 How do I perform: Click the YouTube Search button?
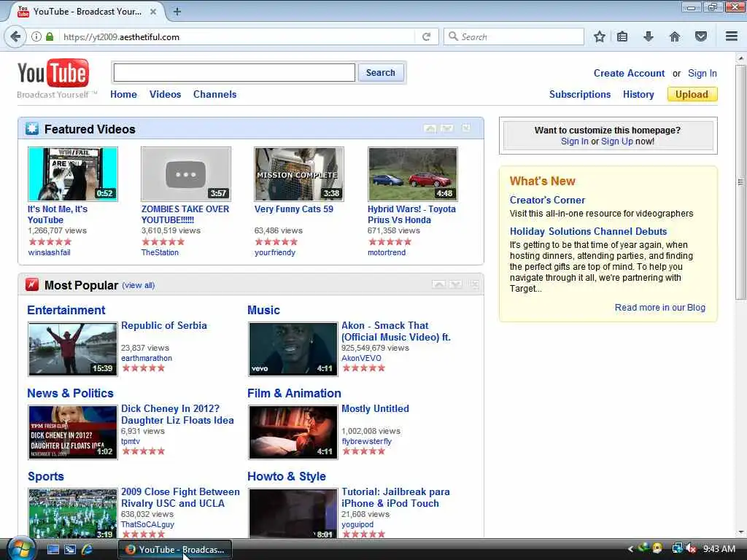tap(381, 73)
